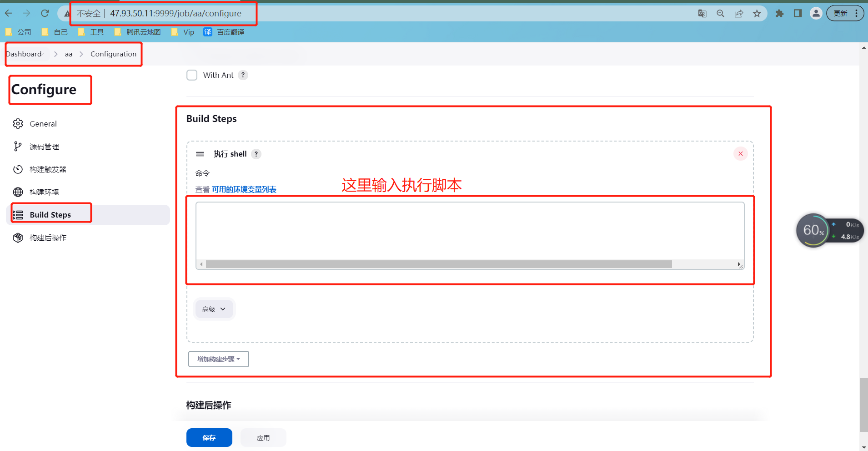Open the user profile avatar
Image resolution: width=868 pixels, height=451 pixels.
pos(816,14)
